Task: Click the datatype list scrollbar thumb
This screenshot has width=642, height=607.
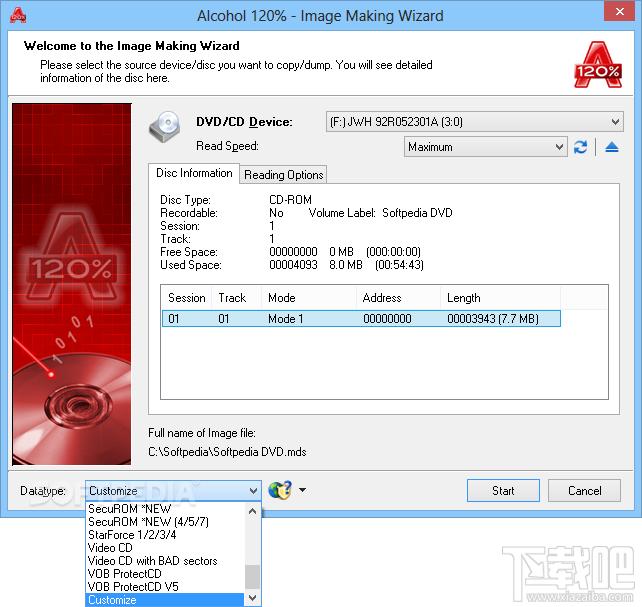Action: point(253,577)
